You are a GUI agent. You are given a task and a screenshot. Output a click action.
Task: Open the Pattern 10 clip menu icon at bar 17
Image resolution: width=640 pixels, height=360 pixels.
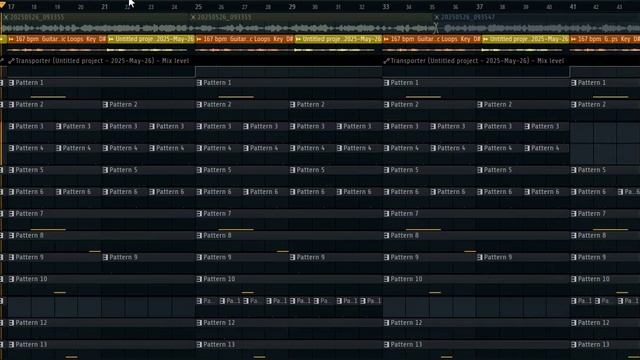click(11, 279)
